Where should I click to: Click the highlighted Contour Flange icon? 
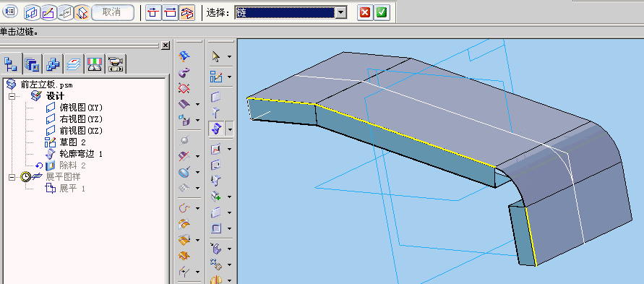click(216, 129)
